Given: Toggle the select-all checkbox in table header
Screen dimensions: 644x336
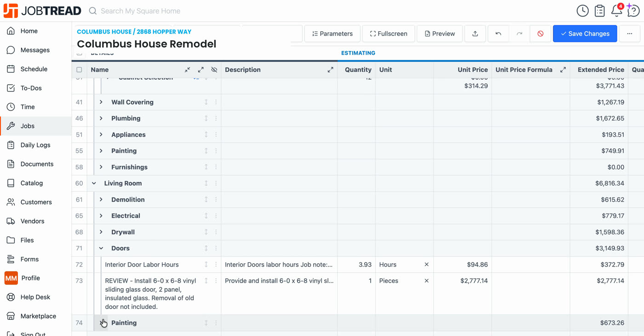Looking at the screenshot, I should (79, 70).
